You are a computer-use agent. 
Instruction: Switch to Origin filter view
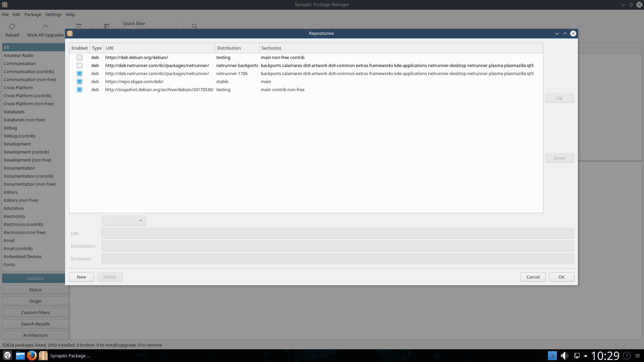coord(36,301)
